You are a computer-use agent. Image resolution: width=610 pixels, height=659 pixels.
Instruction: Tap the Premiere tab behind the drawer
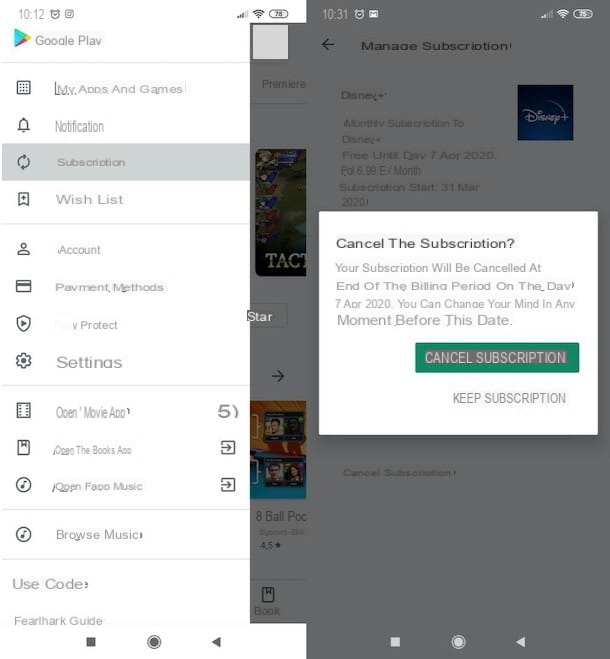(x=283, y=84)
